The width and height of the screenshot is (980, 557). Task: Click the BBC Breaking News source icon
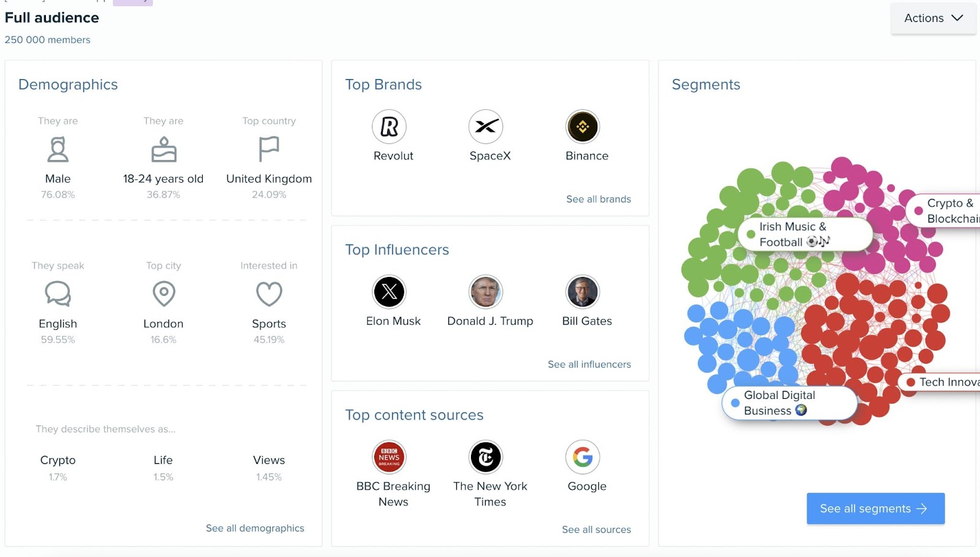tap(390, 457)
